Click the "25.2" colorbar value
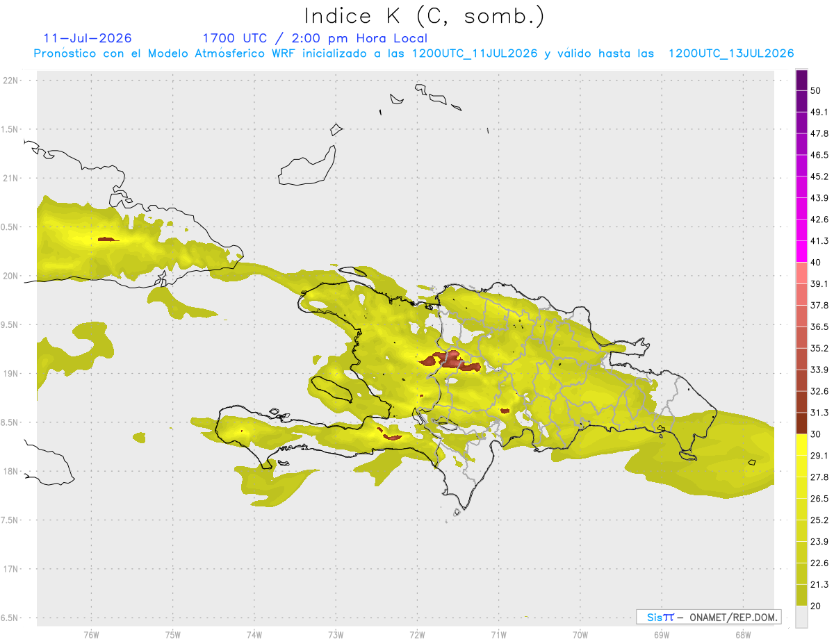Image resolution: width=834 pixels, height=644 pixels. tap(819, 520)
